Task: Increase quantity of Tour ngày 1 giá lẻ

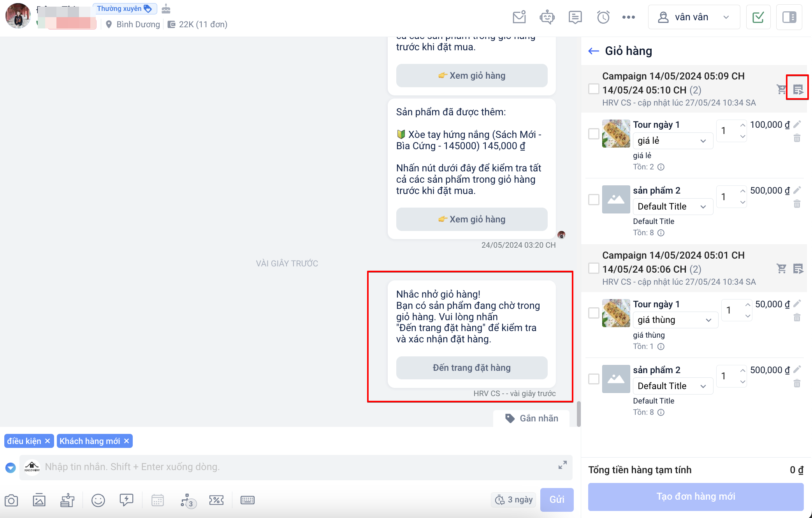Action: click(x=742, y=125)
